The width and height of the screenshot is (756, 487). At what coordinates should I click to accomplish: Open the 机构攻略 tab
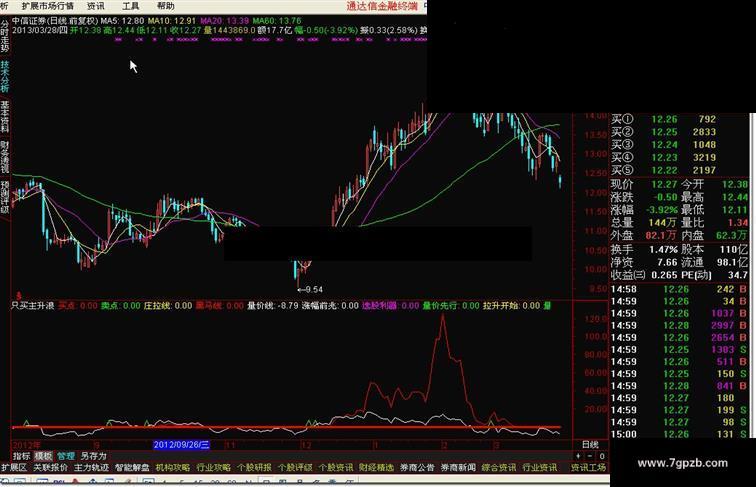click(173, 467)
